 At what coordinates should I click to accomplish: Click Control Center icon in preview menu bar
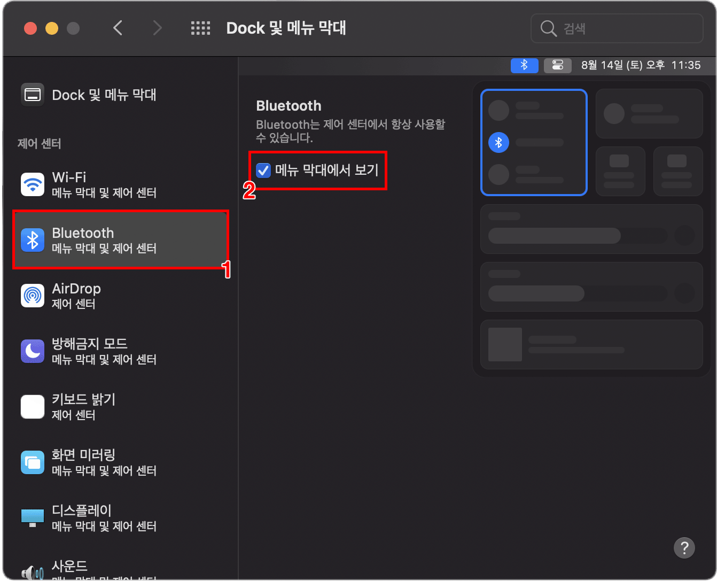(558, 65)
